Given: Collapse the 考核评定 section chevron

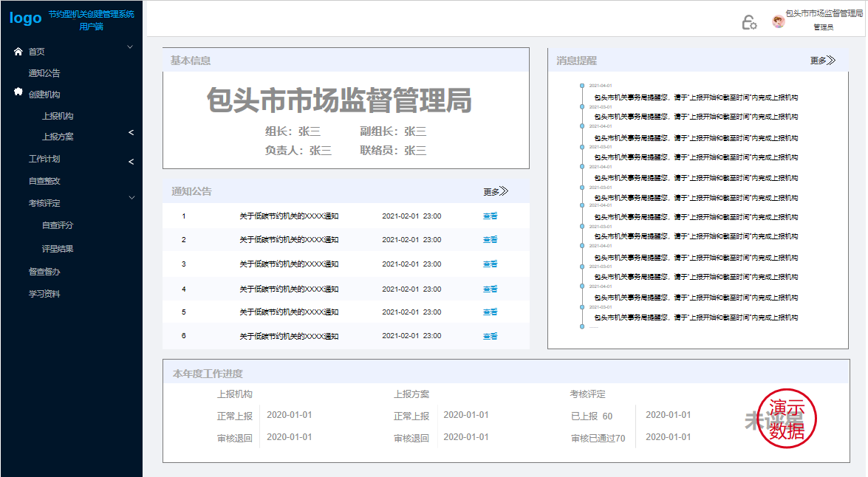Looking at the screenshot, I should [131, 198].
